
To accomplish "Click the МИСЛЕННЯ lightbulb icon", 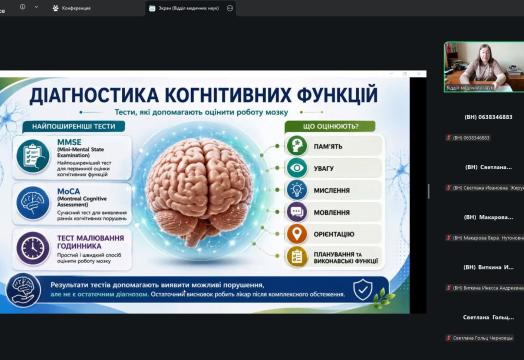I will [x=296, y=190].
